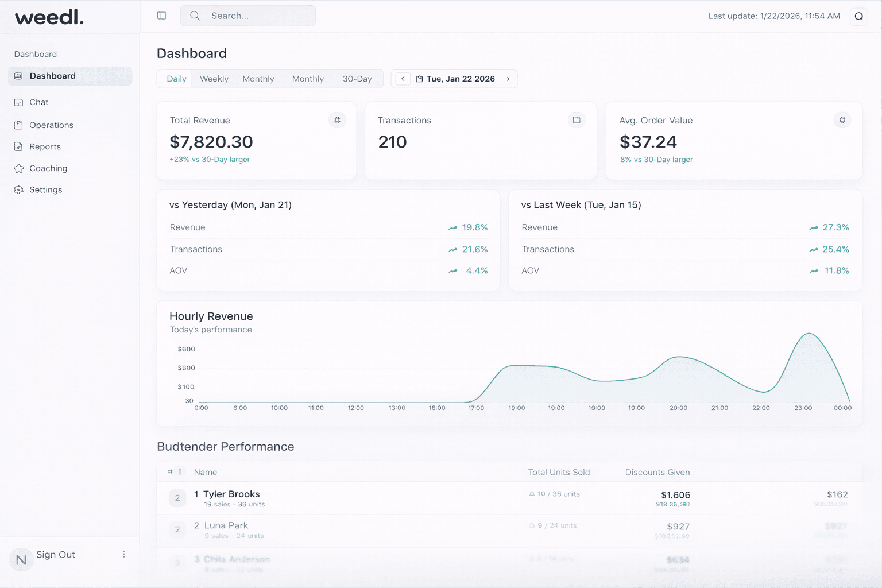This screenshot has height=588, width=882.
Task: Toggle the sidebar collapse icon
Action: click(161, 16)
